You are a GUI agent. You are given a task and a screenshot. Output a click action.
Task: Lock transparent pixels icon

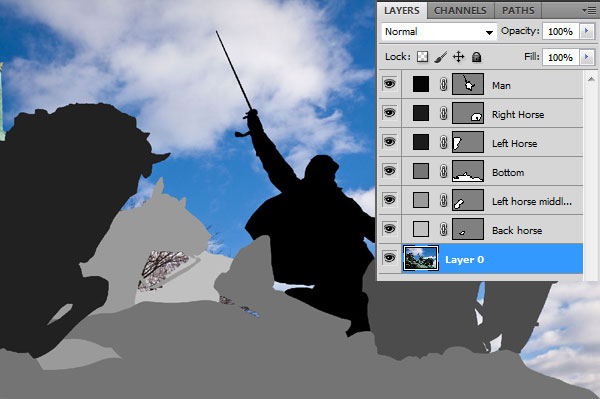(422, 57)
